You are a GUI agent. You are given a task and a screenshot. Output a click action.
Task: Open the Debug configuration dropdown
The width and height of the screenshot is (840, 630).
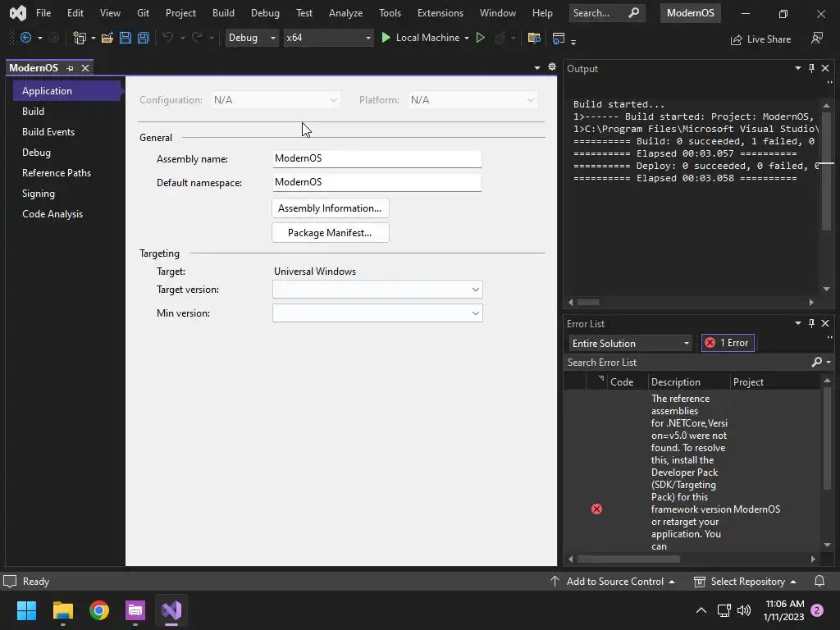pyautogui.click(x=252, y=38)
